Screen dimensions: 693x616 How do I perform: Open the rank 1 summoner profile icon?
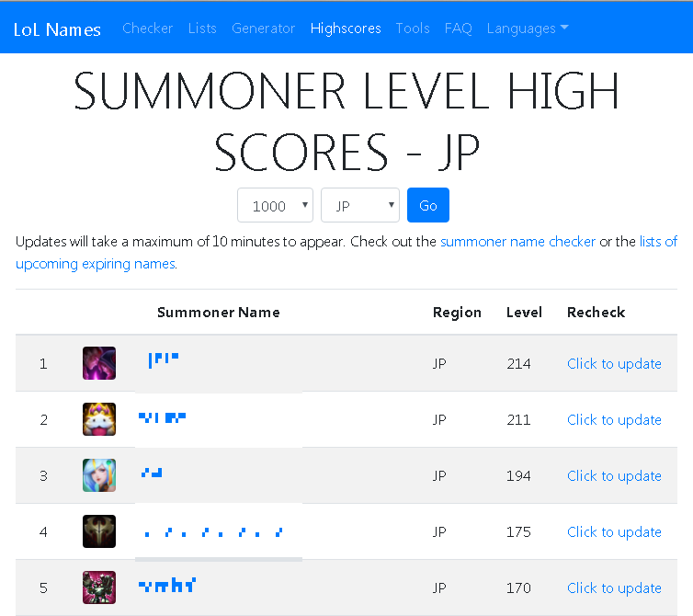[99, 363]
